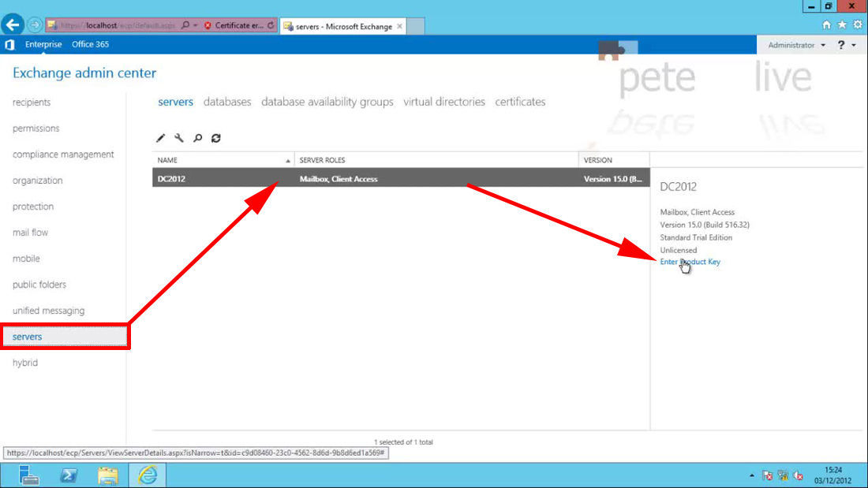Open Server Manager from the taskbar
868x488 pixels.
pyautogui.click(x=28, y=475)
